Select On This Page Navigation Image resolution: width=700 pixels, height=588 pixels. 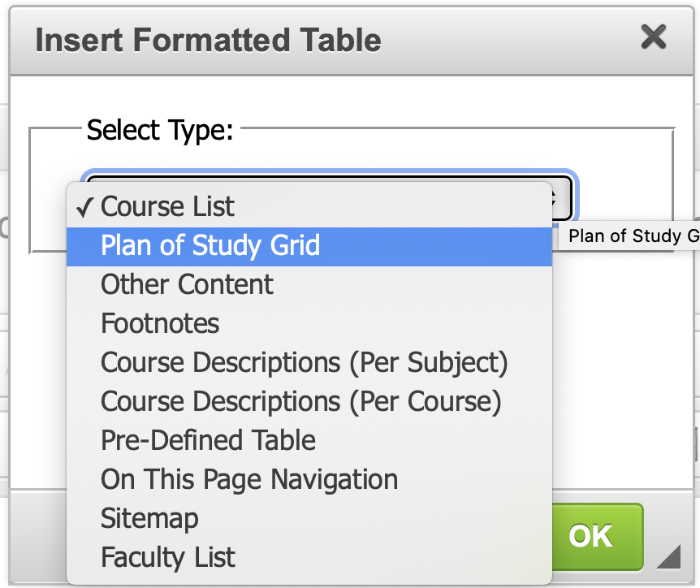coord(249,480)
